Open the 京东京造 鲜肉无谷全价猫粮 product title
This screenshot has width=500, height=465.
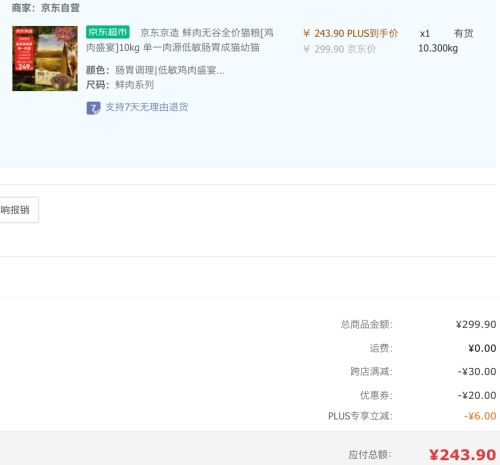pos(180,40)
